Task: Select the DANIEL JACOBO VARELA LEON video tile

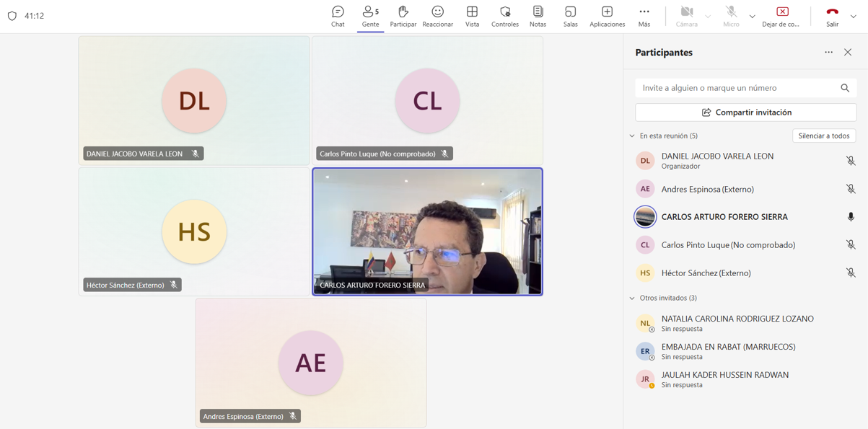Action: click(194, 101)
